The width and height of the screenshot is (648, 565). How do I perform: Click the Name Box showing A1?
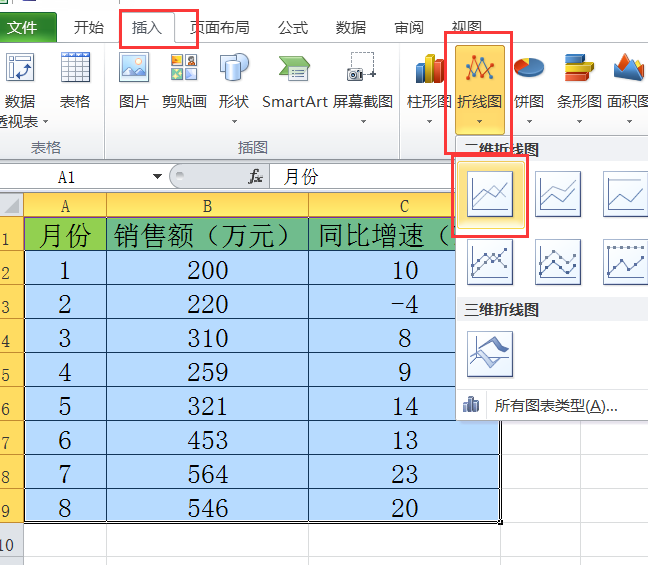pyautogui.click(x=74, y=177)
